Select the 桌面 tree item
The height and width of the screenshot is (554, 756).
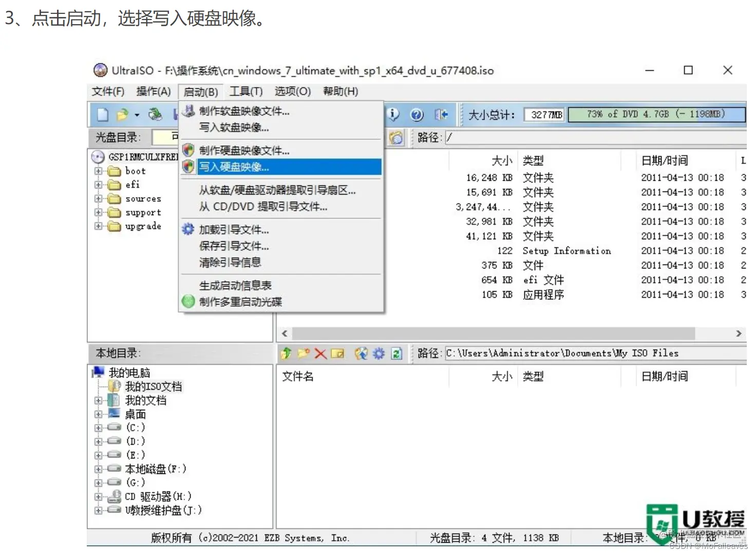(x=136, y=414)
